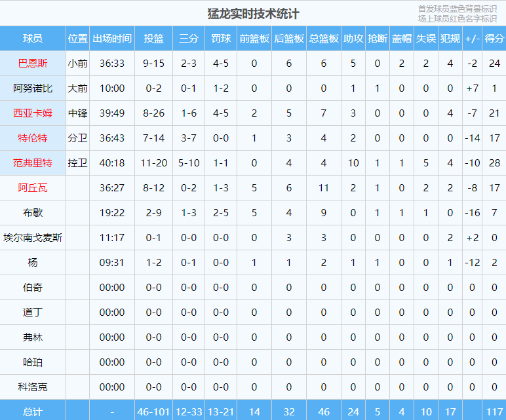Select player name 杨
The height and width of the screenshot is (420, 506).
point(33,262)
